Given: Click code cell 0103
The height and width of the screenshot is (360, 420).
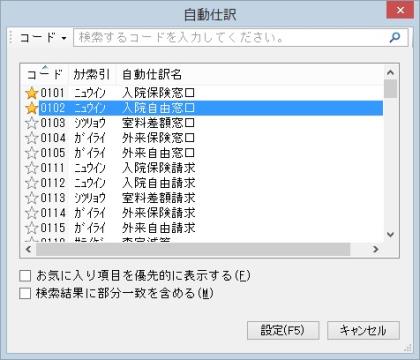Looking at the screenshot, I should [x=53, y=123].
